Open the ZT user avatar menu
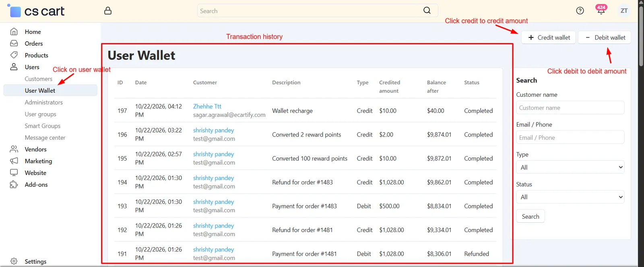Viewport: 644px width, 267px height. [624, 11]
